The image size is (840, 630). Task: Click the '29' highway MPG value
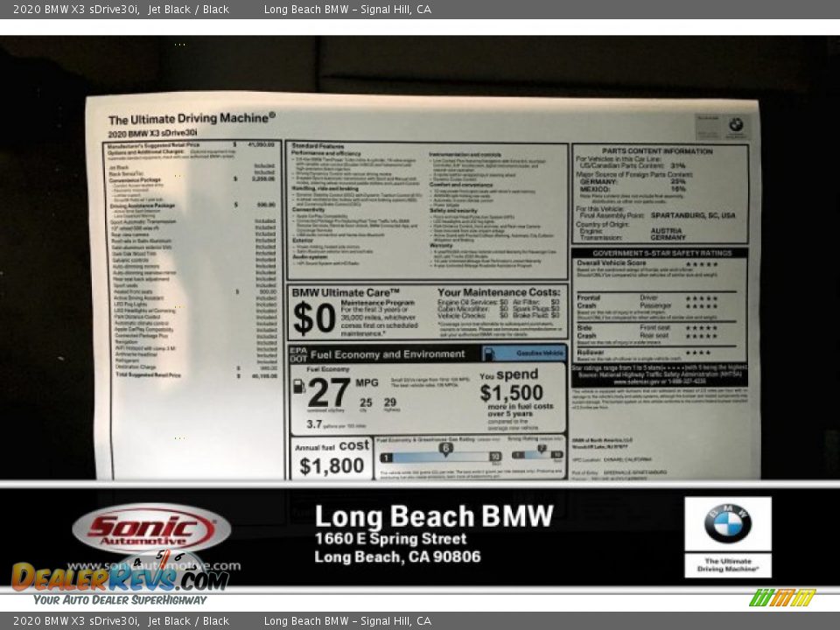coord(390,402)
